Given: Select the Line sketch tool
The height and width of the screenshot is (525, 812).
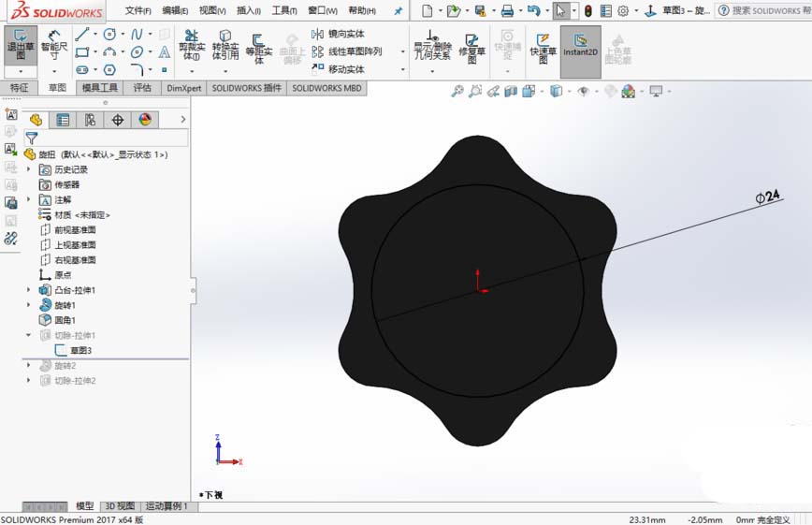Looking at the screenshot, I should coord(81,35).
